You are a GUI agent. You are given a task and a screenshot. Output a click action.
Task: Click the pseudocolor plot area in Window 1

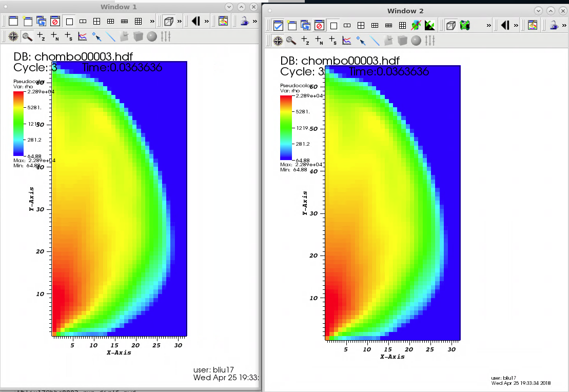coord(120,199)
